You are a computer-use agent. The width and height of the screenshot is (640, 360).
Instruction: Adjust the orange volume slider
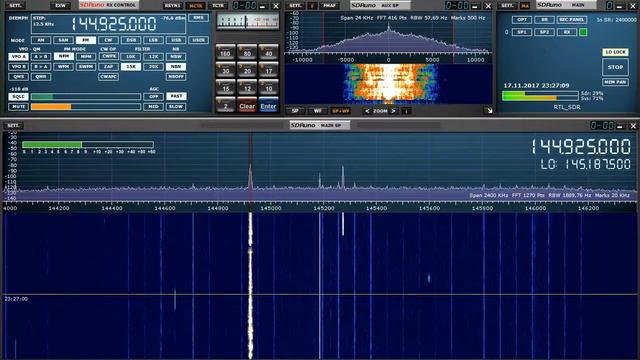(86, 107)
